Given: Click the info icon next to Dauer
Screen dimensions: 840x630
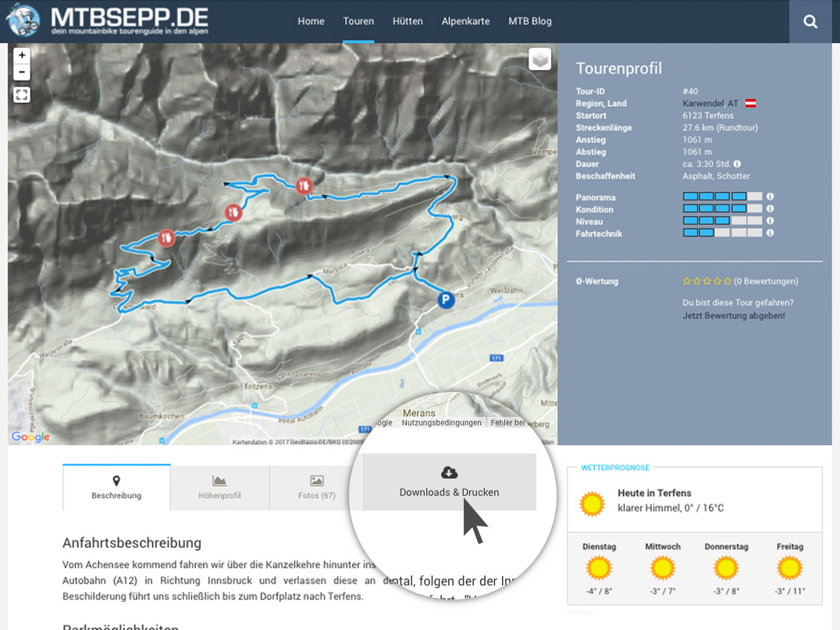Looking at the screenshot, I should (737, 164).
